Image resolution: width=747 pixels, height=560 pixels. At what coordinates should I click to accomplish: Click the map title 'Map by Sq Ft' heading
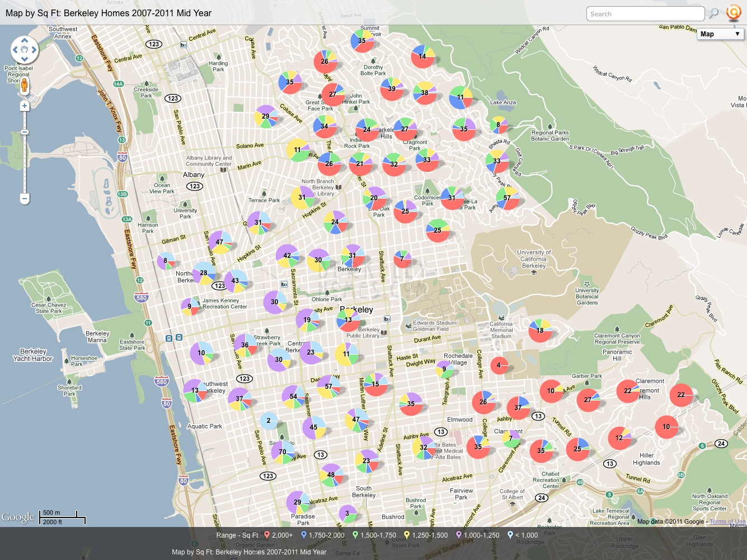pyautogui.click(x=109, y=13)
